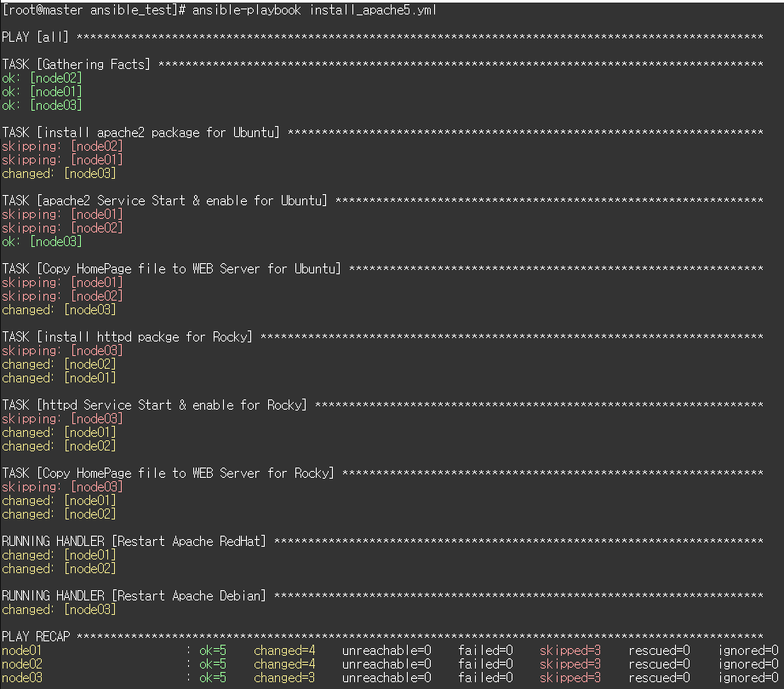Click 'ok: [node01]' under Gathering Facts
Image resolution: width=784 pixels, height=689 pixels.
point(42,92)
